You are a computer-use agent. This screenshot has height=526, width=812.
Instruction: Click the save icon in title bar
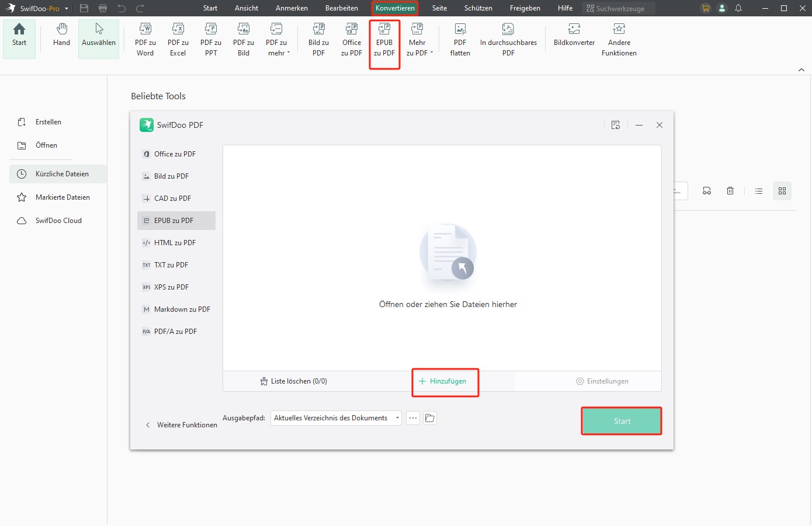tap(84, 8)
